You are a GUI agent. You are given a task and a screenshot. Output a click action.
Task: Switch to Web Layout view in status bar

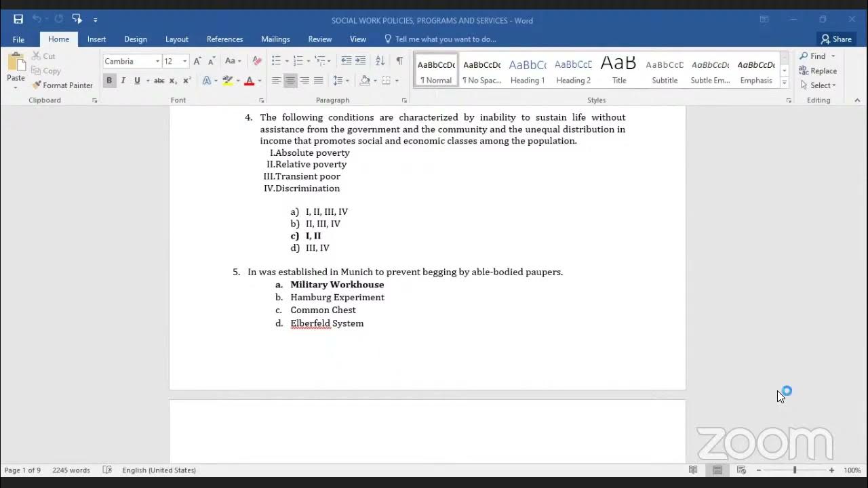click(x=741, y=470)
